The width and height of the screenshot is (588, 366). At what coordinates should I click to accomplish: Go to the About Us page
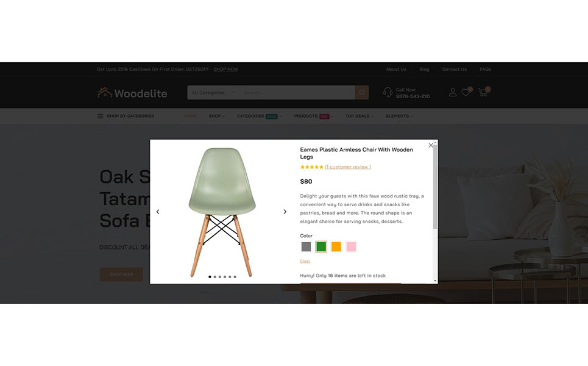click(x=396, y=69)
